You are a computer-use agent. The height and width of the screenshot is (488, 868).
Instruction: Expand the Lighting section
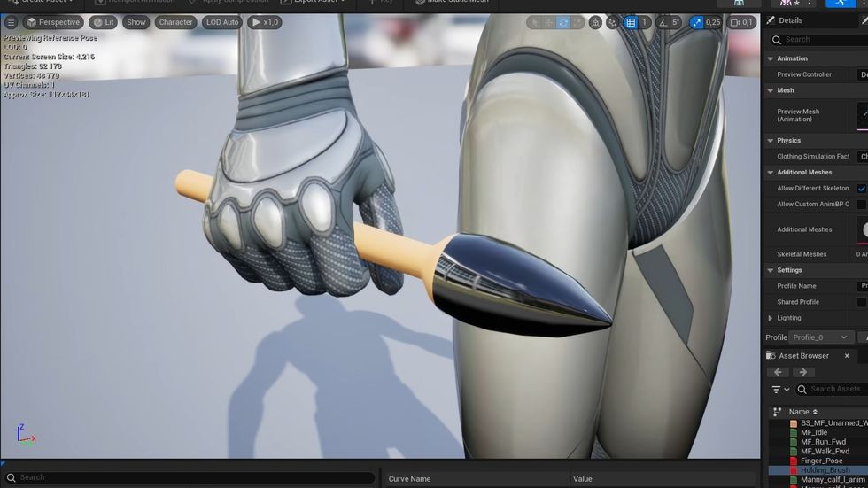(x=770, y=318)
